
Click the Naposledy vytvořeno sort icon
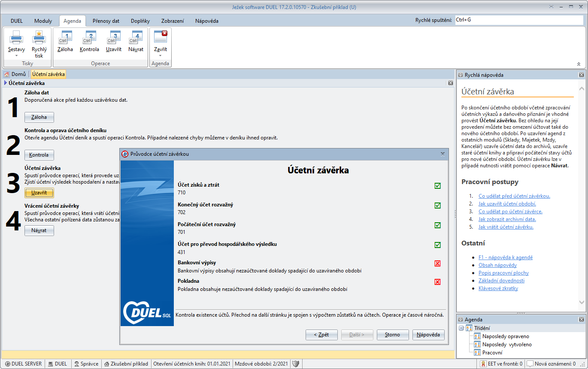(477, 345)
